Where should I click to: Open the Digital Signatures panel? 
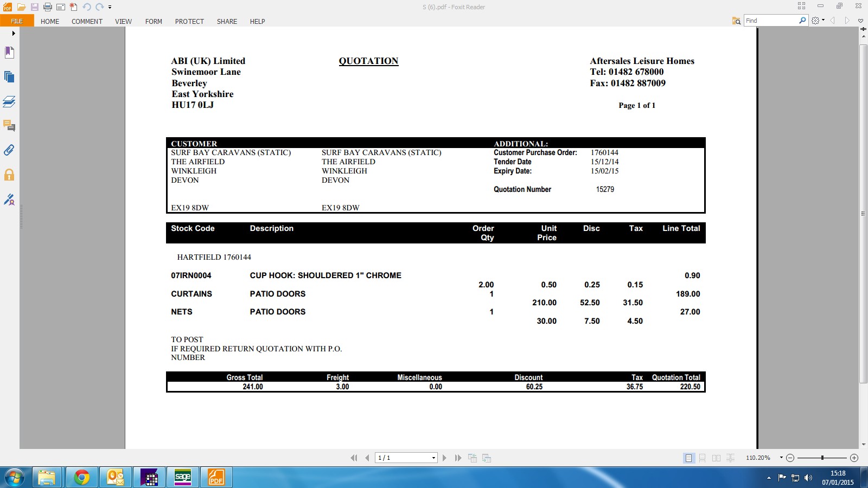[x=9, y=200]
